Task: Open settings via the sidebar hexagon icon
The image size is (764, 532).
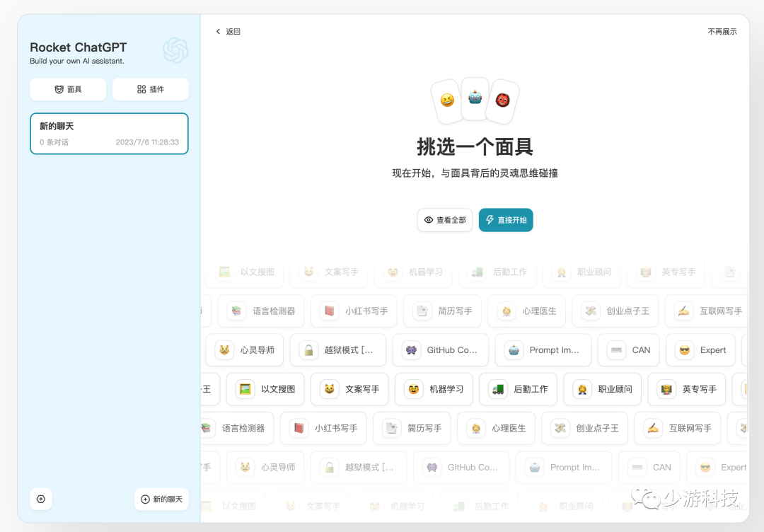Action: pos(41,499)
